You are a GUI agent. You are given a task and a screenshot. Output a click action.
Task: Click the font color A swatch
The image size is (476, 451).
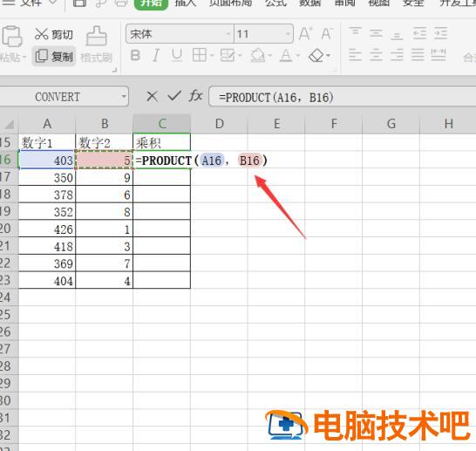coord(286,56)
